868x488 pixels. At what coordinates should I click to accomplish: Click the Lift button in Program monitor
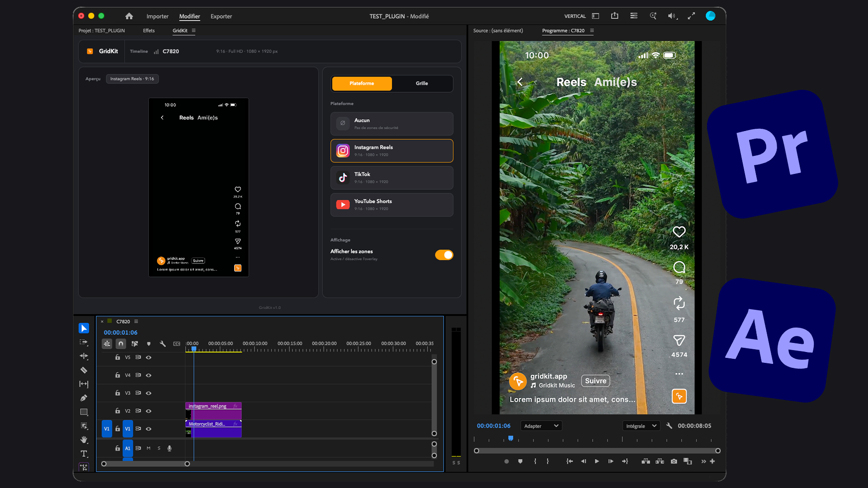coord(646,461)
